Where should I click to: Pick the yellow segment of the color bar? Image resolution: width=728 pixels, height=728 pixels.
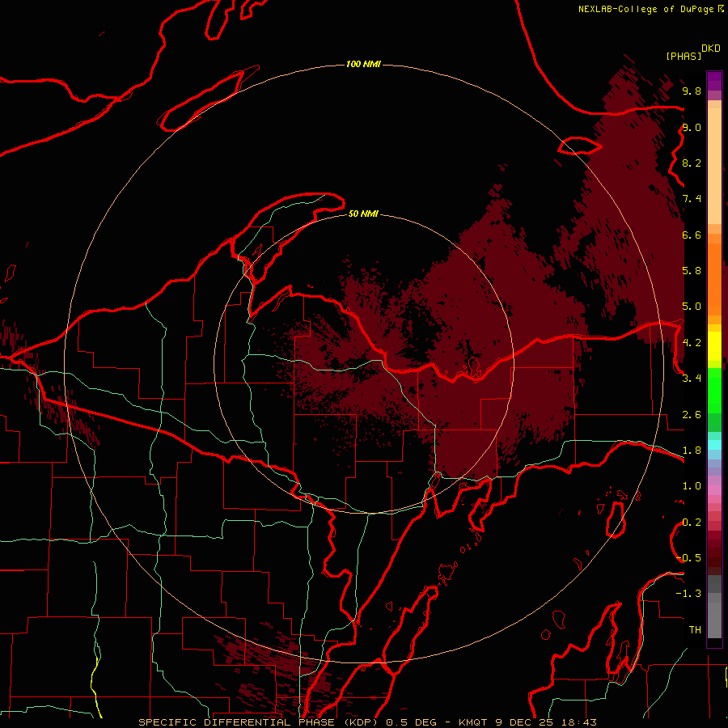click(714, 346)
